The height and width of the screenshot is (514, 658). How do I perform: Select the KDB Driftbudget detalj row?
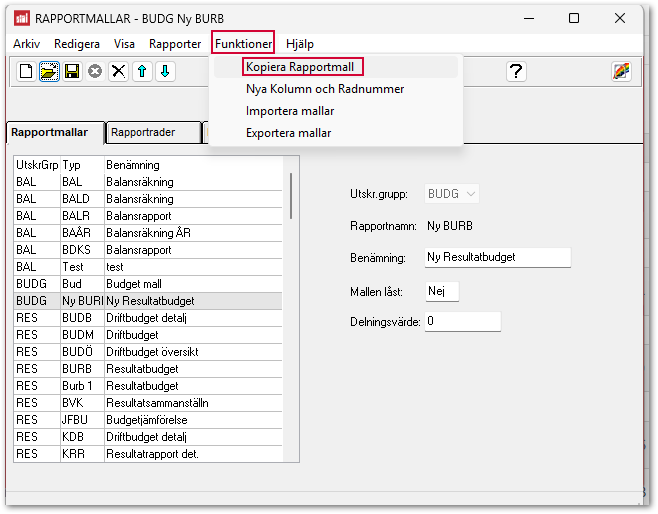[148, 437]
